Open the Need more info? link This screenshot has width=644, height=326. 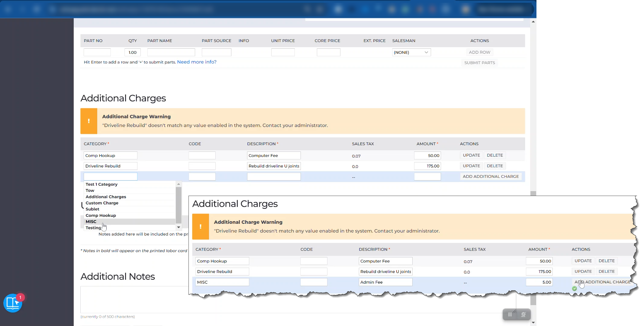[x=197, y=62]
